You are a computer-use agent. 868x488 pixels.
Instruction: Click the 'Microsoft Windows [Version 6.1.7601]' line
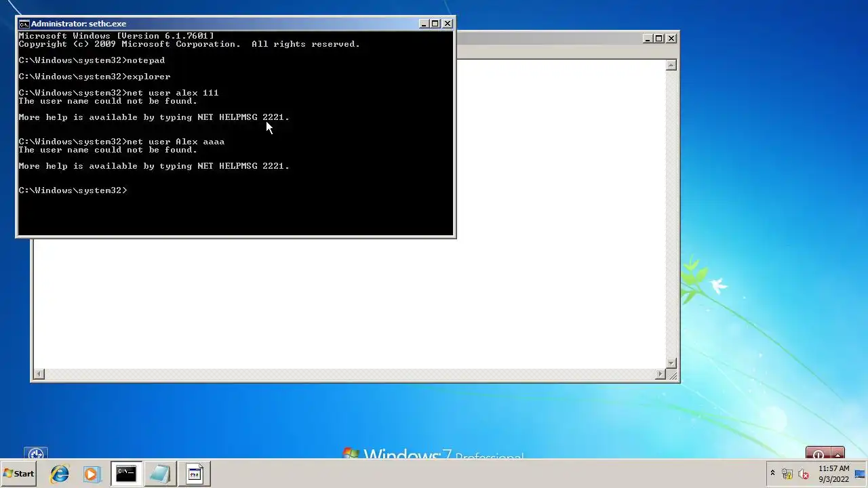(x=116, y=36)
